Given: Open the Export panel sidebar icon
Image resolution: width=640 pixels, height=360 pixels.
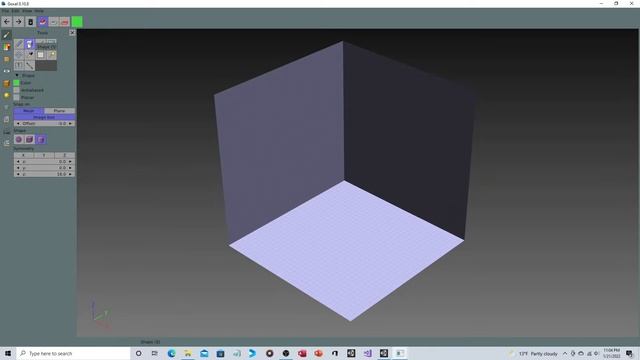Looking at the screenshot, I should coord(6,143).
